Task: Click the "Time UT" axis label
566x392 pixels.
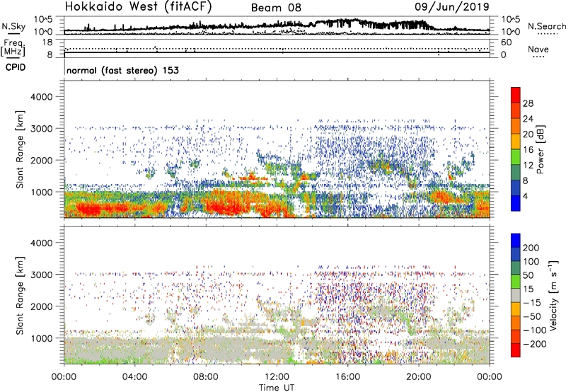Action: pyautogui.click(x=277, y=388)
